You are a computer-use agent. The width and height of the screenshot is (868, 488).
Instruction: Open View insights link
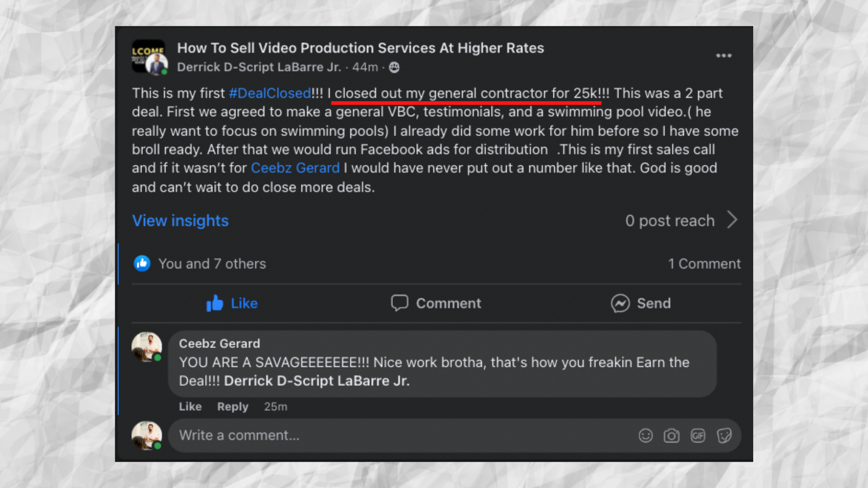[180, 221]
